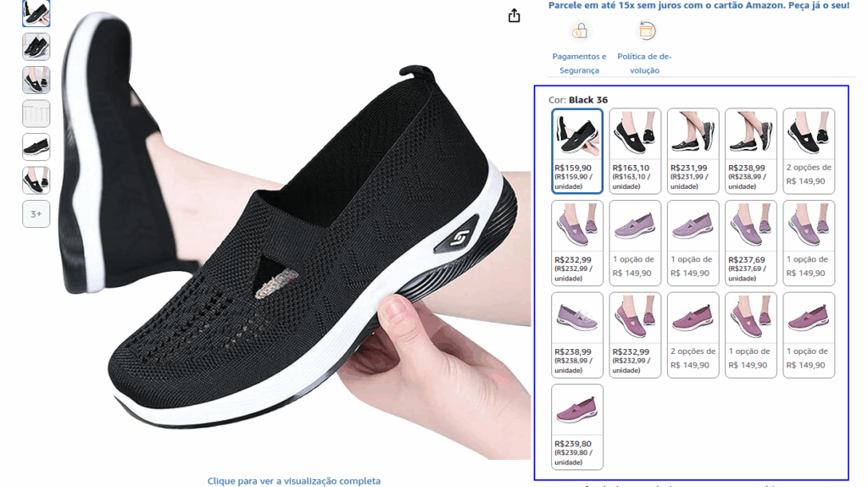Choose the black variant priced R$238,99

(751, 151)
